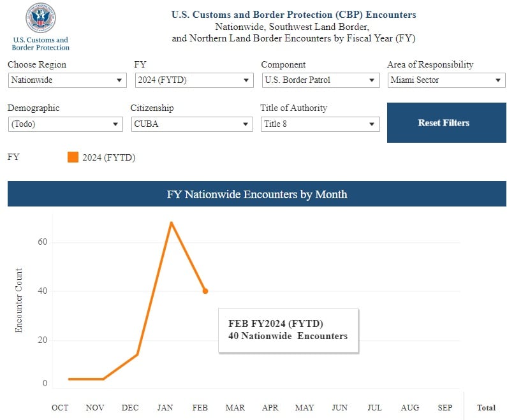Click the orange 2024 (FYTD) legend swatch
This screenshot has width=507, height=420.
(73, 157)
